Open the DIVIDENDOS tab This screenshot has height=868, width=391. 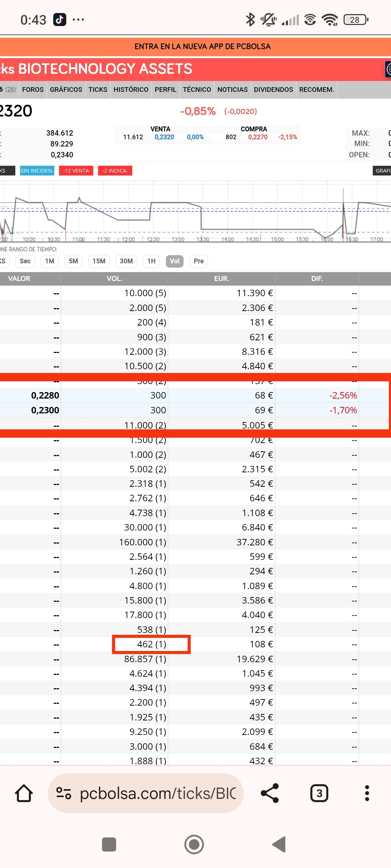coord(273,90)
